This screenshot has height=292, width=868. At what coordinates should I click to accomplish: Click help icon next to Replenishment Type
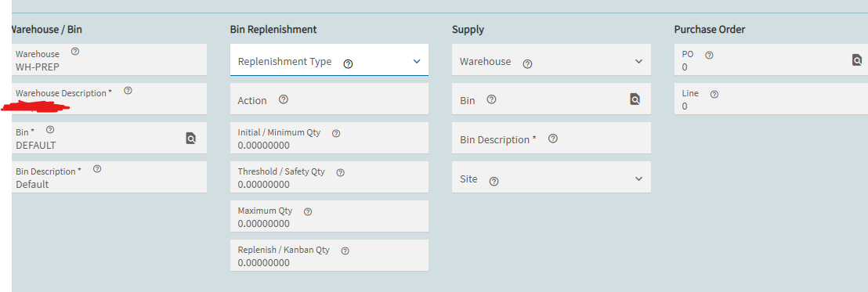tap(348, 64)
